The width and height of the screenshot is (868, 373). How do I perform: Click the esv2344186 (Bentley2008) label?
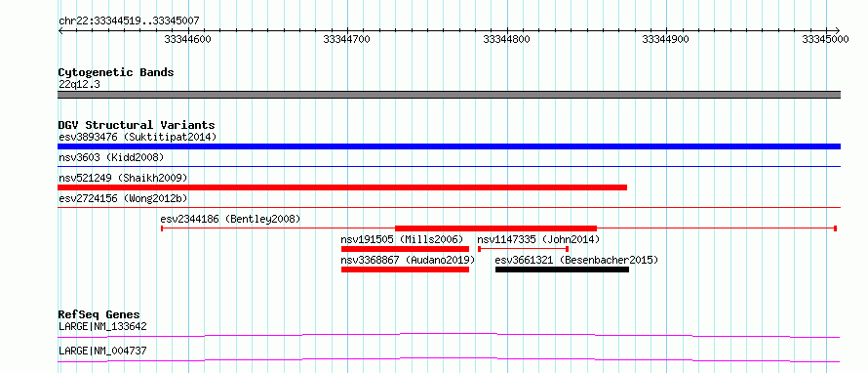230,219
